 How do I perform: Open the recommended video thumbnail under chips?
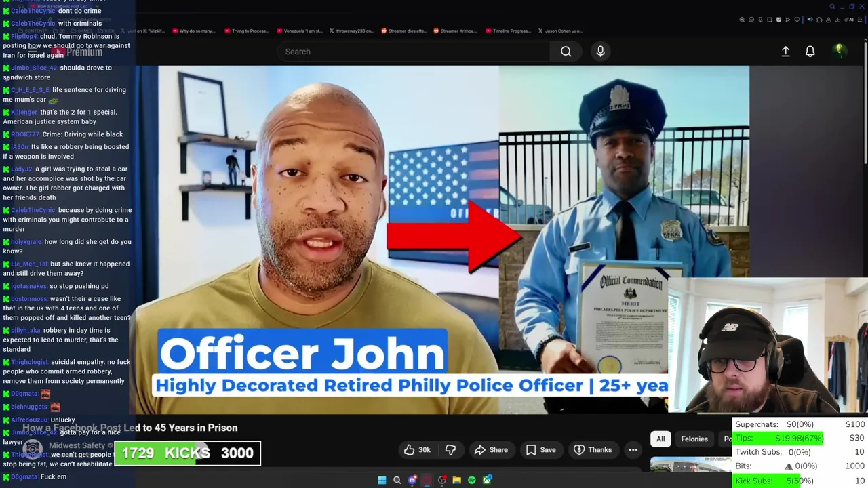coord(690,465)
